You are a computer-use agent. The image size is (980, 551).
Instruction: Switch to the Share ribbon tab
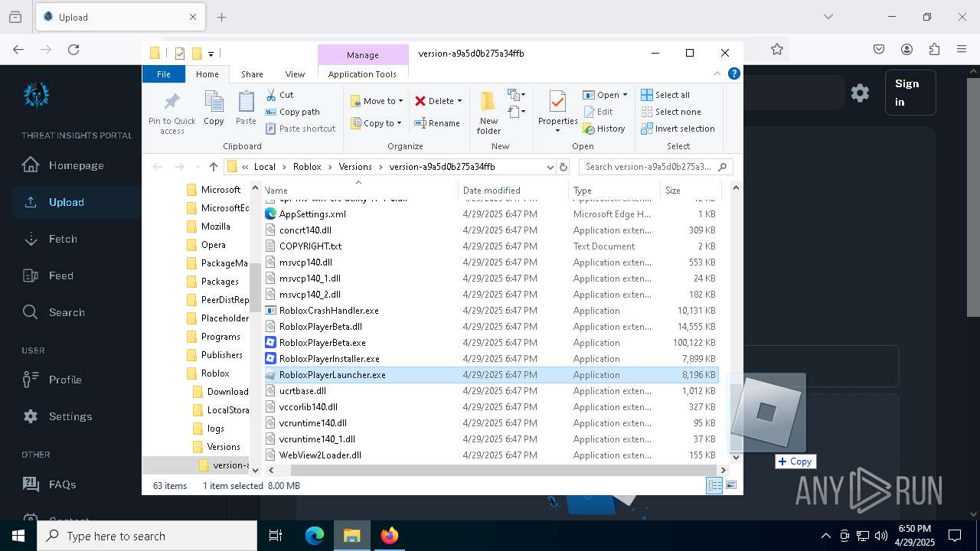tap(252, 74)
